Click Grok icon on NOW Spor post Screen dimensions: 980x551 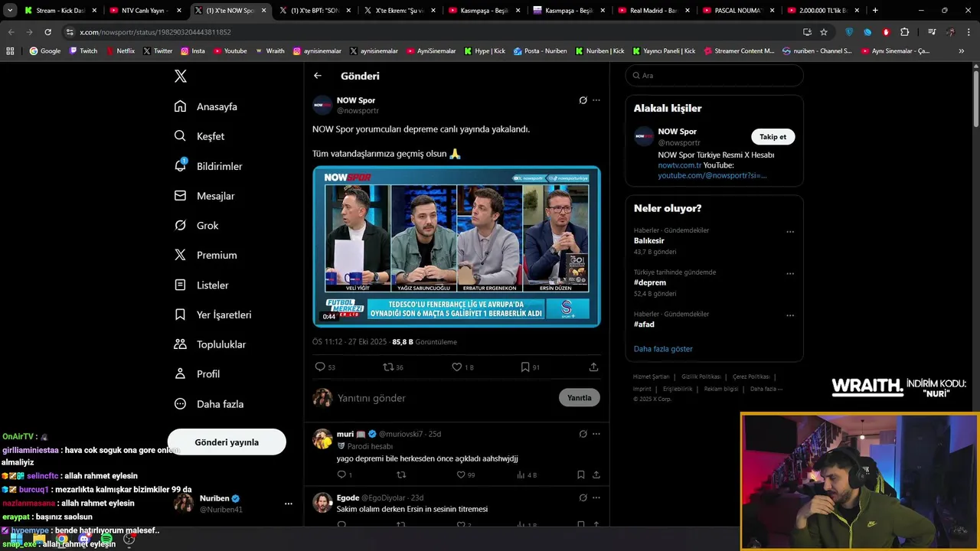[583, 100]
